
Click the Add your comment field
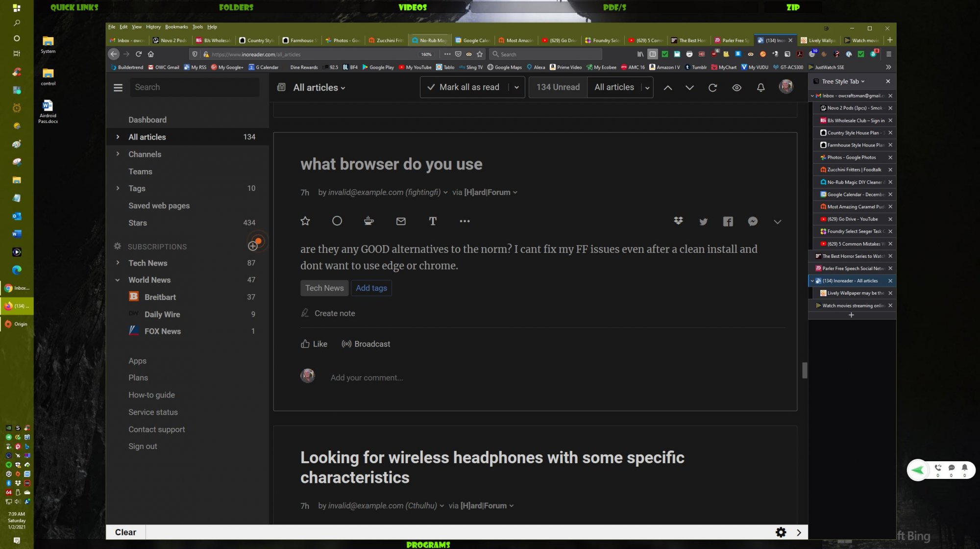pos(367,377)
